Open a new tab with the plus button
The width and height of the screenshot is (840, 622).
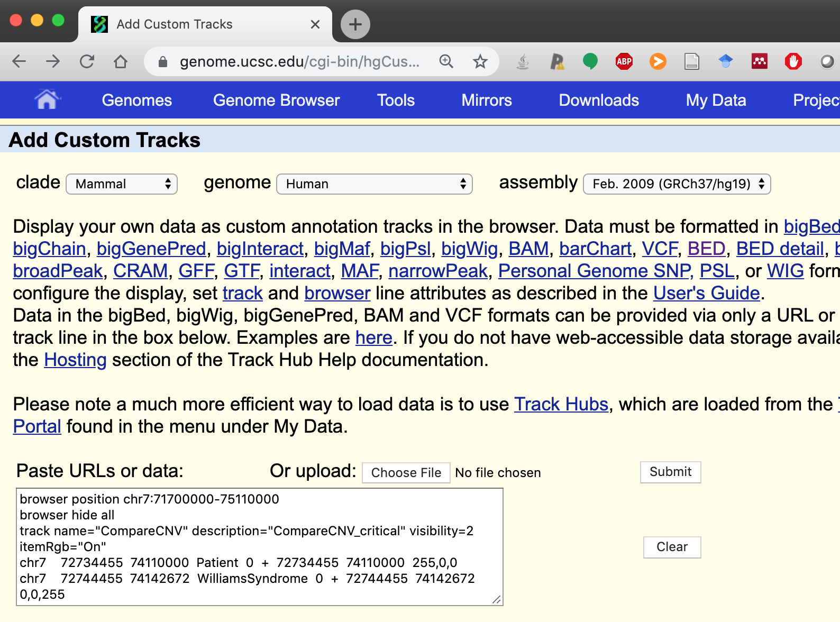click(355, 24)
